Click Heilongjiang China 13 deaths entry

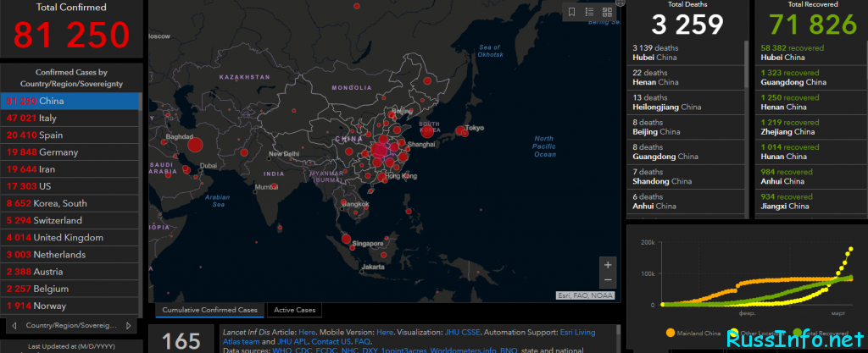pos(687,102)
